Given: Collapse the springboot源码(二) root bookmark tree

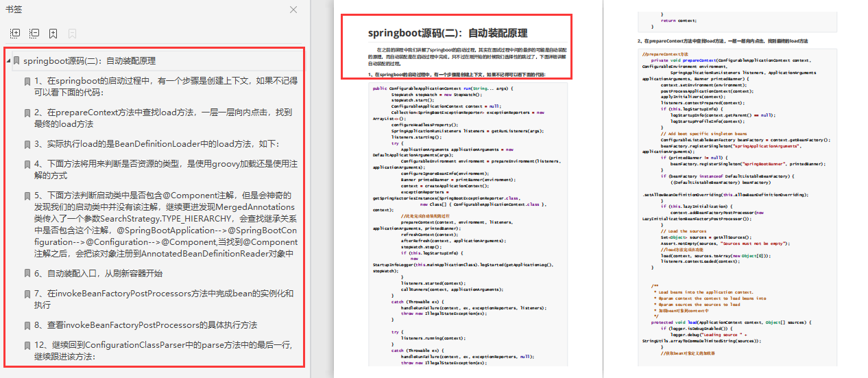Looking at the screenshot, I should click(x=9, y=61).
